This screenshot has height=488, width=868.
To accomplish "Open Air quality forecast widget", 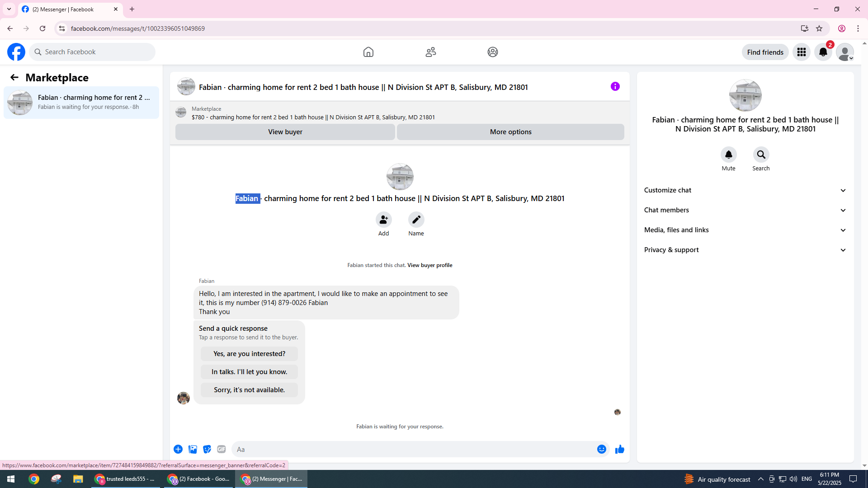I will [717, 479].
